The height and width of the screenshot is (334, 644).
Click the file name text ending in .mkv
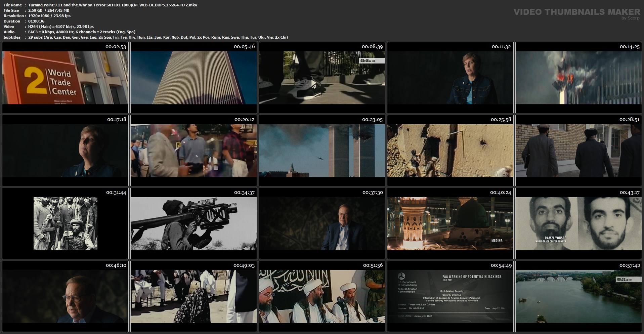(x=113, y=5)
